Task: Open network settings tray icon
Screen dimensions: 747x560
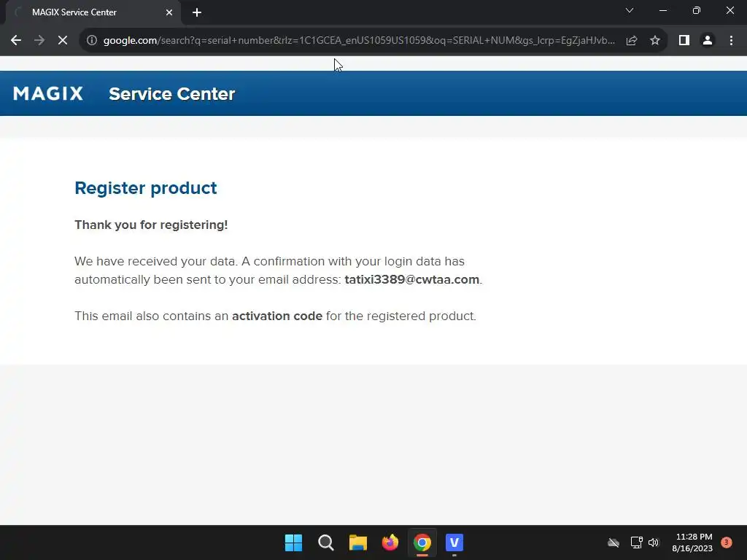Action: (636, 542)
